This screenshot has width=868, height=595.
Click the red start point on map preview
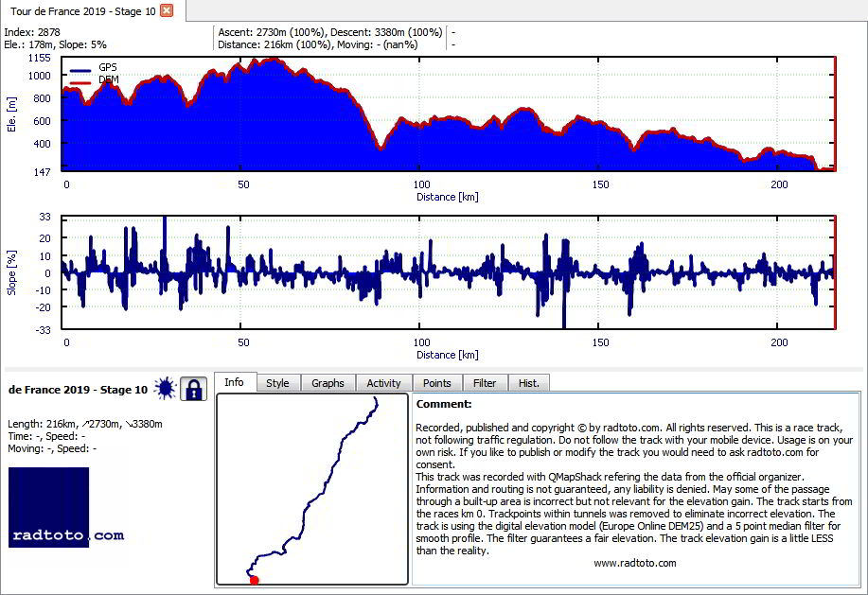(x=254, y=580)
